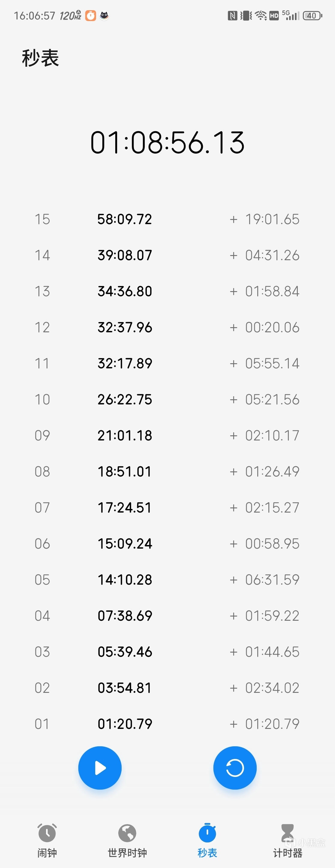Tap lap 05 interval + 06:31.59
335x868 pixels.
point(265,580)
